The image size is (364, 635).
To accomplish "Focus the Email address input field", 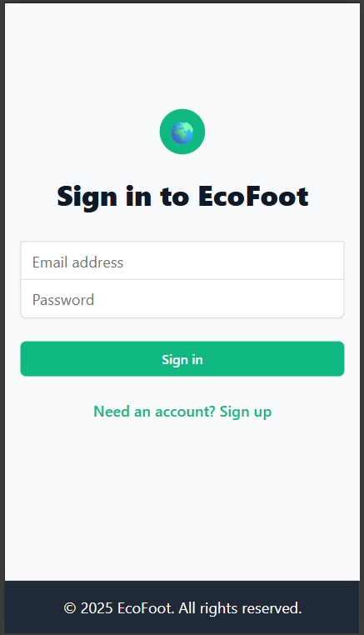I will 182,261.
